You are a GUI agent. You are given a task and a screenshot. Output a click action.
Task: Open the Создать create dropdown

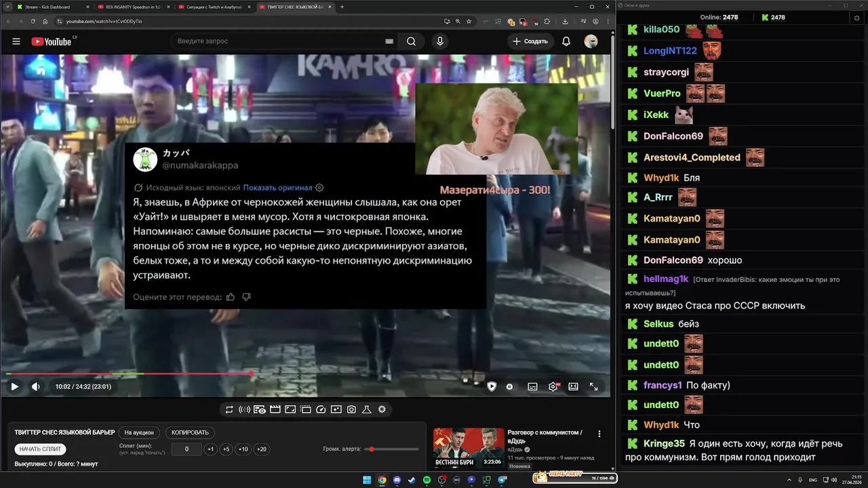click(x=530, y=41)
